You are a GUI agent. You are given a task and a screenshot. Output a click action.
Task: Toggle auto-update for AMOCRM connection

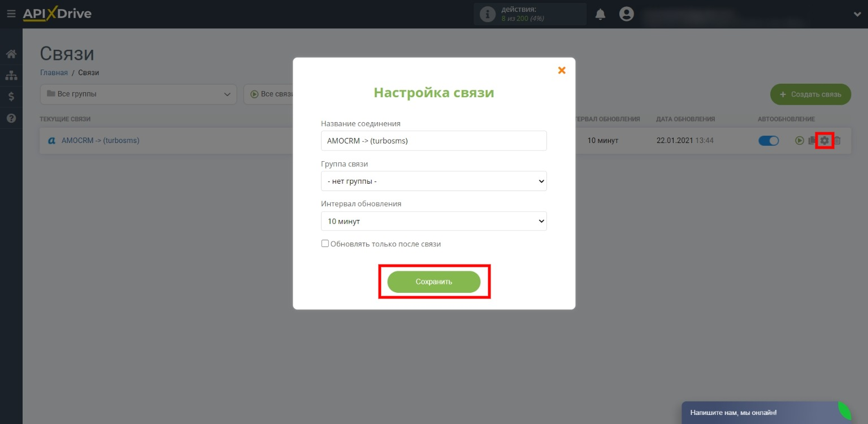click(x=769, y=141)
